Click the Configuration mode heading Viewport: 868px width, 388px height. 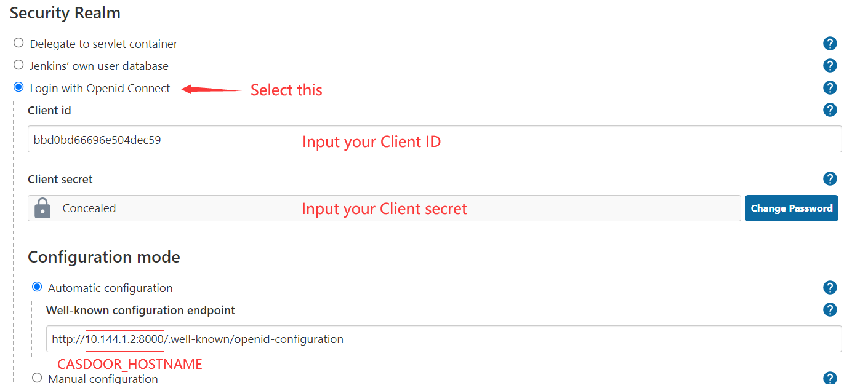coord(103,256)
